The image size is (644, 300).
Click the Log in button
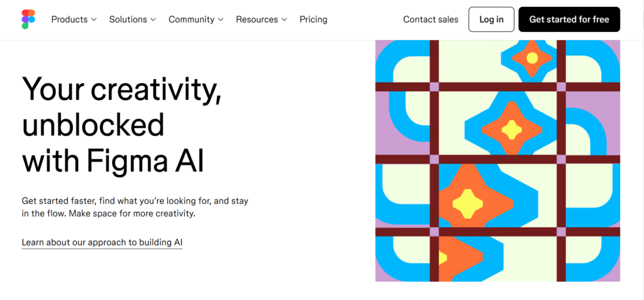491,19
